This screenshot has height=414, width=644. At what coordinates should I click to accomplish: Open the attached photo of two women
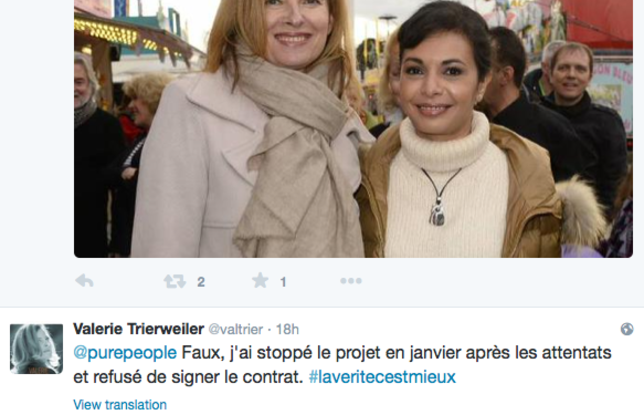pyautogui.click(x=353, y=129)
